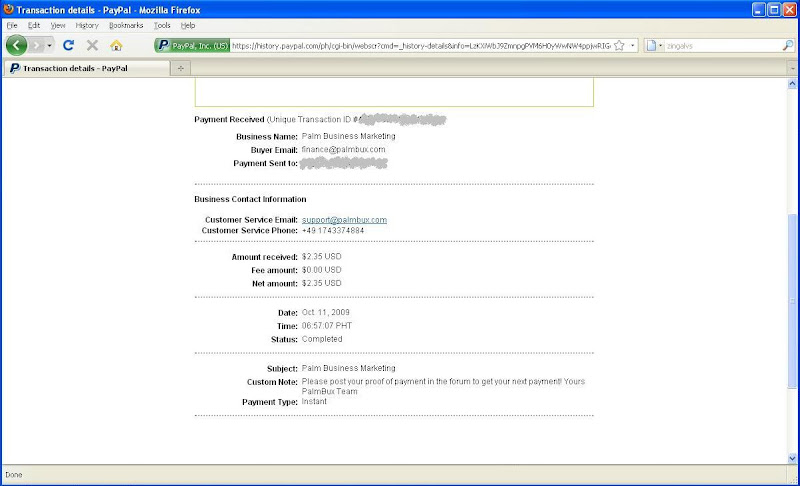Image resolution: width=800 pixels, height=486 pixels.
Task: Open the list all tabs dropdown
Action: click(x=792, y=68)
